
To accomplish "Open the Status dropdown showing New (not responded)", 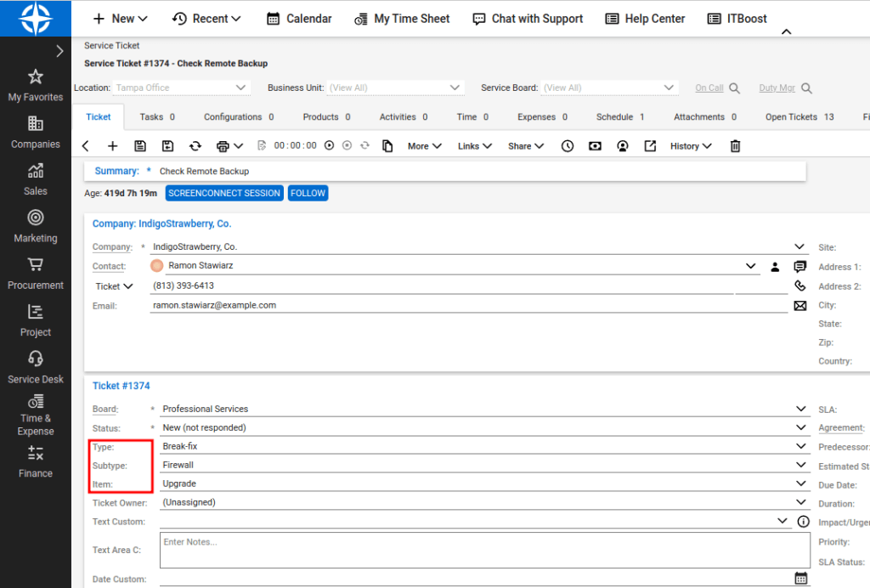I will tap(799, 427).
